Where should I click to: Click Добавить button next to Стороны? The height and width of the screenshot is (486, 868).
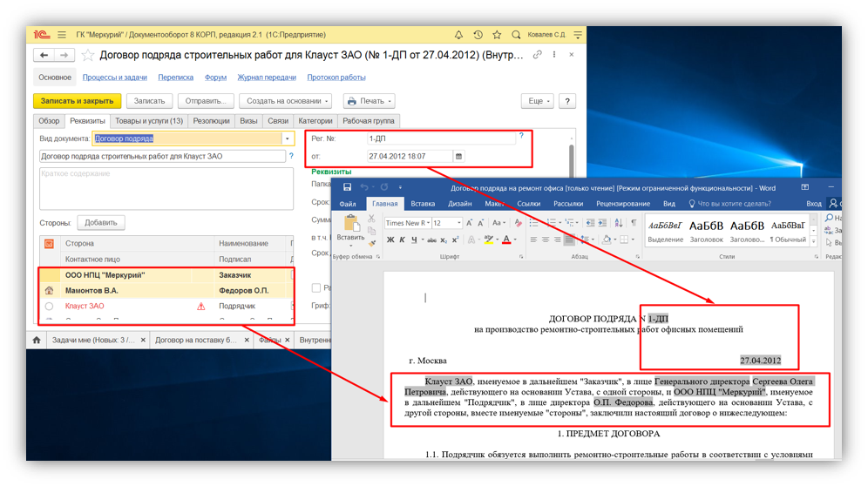101,222
